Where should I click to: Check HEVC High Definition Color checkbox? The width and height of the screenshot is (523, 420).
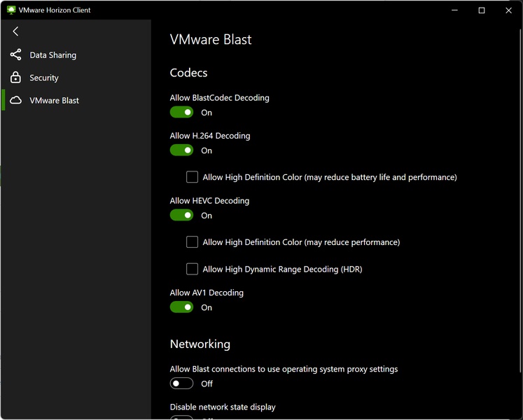click(192, 242)
